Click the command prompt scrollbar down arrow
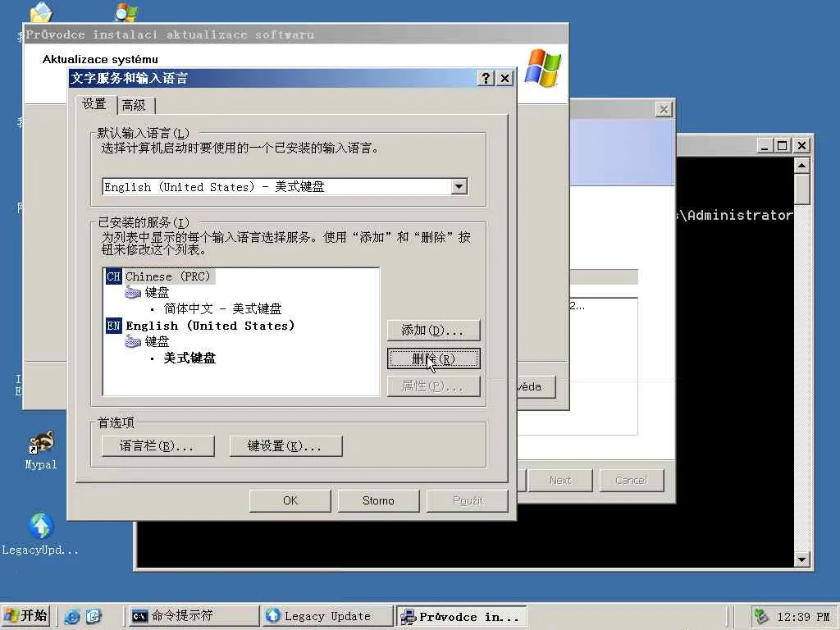The width and height of the screenshot is (840, 630). pyautogui.click(x=801, y=559)
